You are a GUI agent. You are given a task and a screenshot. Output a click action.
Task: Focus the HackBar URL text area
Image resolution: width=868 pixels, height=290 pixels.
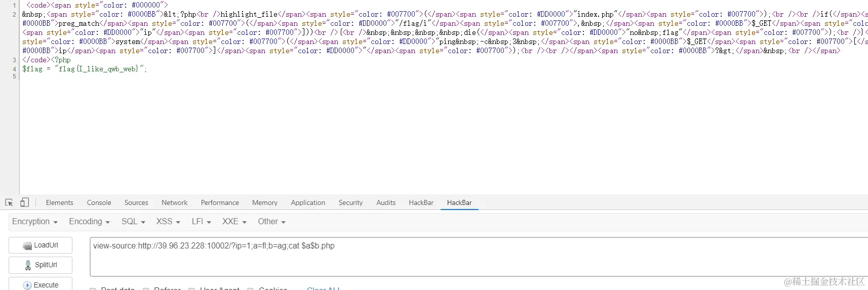point(479,257)
